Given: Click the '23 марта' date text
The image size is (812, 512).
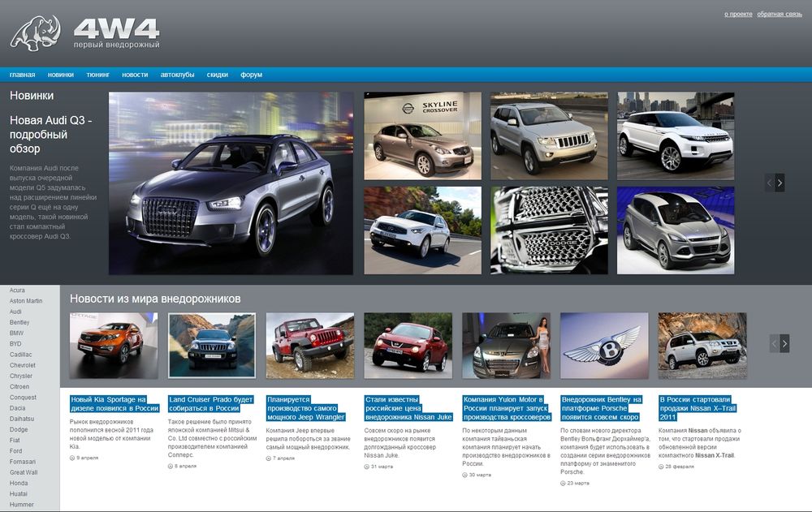Looking at the screenshot, I should [578, 483].
